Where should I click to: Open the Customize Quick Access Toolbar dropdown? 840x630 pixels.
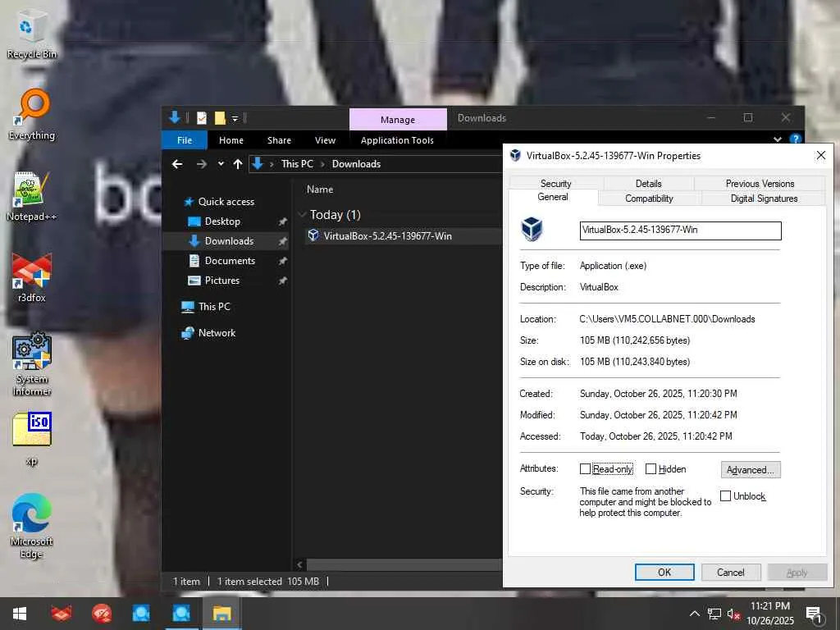click(235, 118)
